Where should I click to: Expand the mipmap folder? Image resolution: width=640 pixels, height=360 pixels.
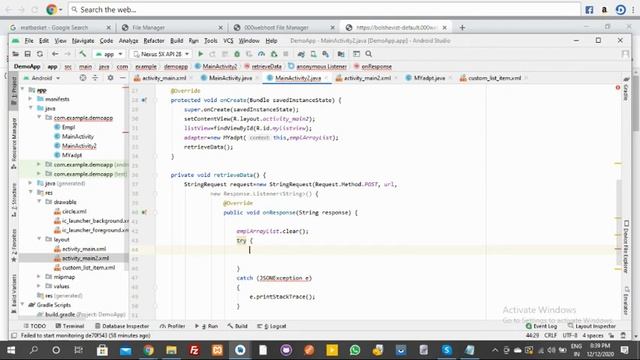pos(39,277)
